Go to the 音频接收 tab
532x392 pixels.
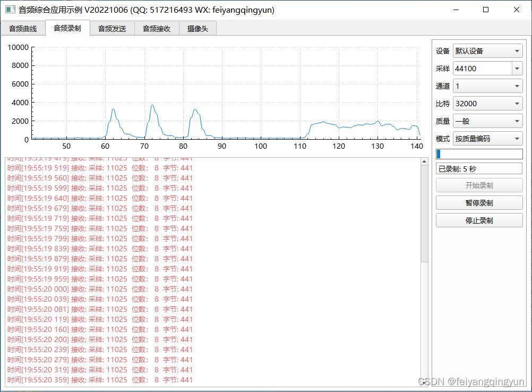click(x=157, y=29)
